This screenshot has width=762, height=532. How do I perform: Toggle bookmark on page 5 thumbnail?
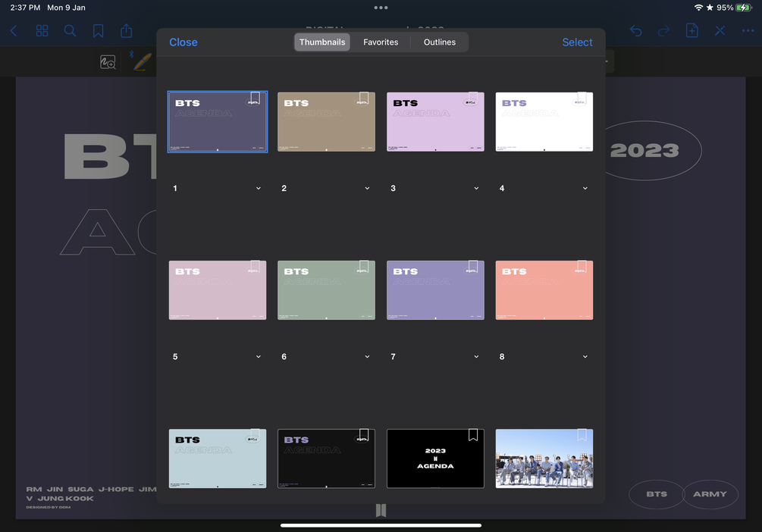[x=255, y=266]
